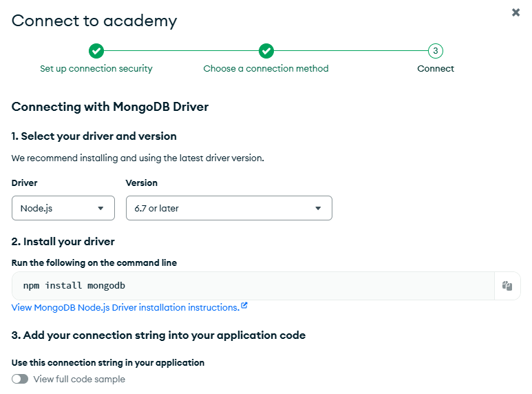The image size is (532, 394).
Task: Click the Connect to academy title
Action: (94, 21)
